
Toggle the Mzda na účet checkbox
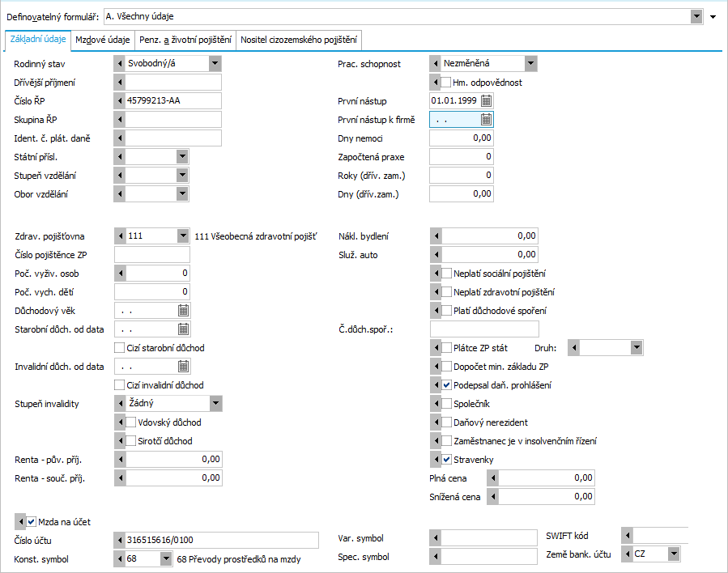[x=32, y=522]
